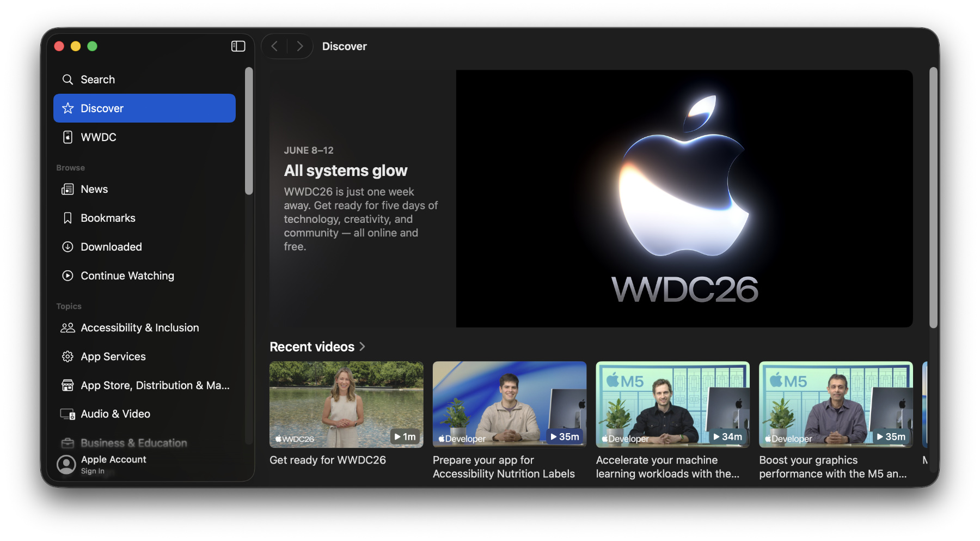Image resolution: width=980 pixels, height=541 pixels.
Task: Open the Get ready for WWDC26 title
Action: 328,460
